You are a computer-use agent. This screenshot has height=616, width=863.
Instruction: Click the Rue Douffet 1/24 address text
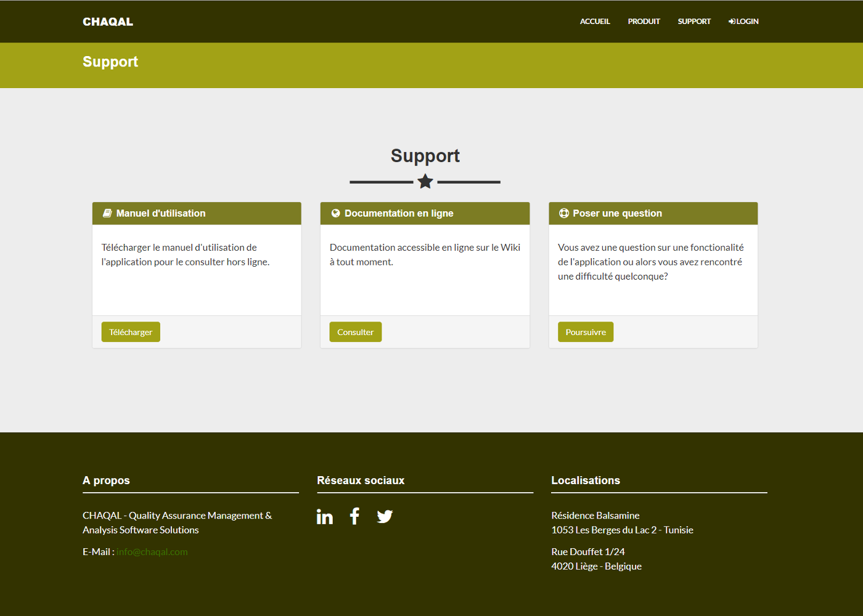(x=588, y=552)
